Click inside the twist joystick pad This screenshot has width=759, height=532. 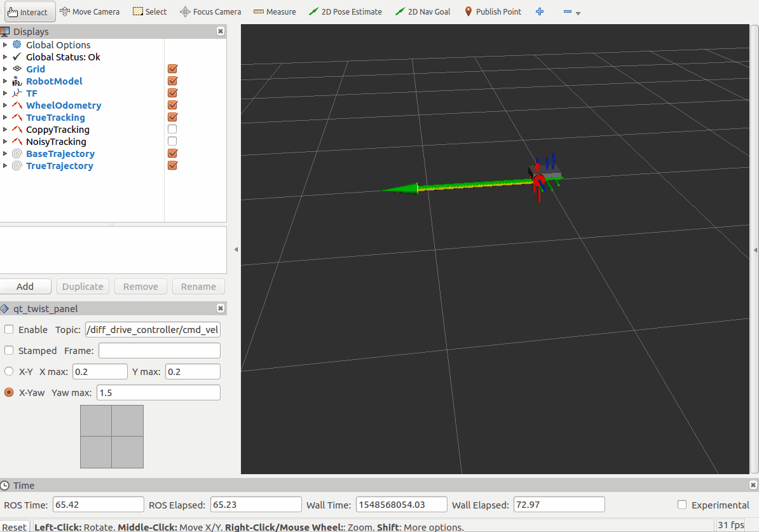pyautogui.click(x=112, y=437)
